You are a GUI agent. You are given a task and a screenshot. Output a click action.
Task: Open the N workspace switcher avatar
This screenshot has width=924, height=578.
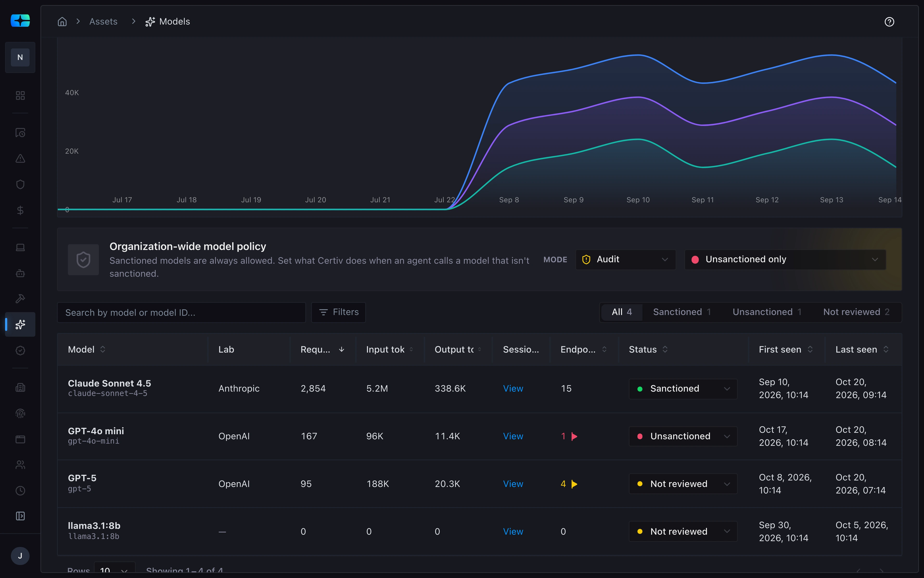tap(20, 57)
